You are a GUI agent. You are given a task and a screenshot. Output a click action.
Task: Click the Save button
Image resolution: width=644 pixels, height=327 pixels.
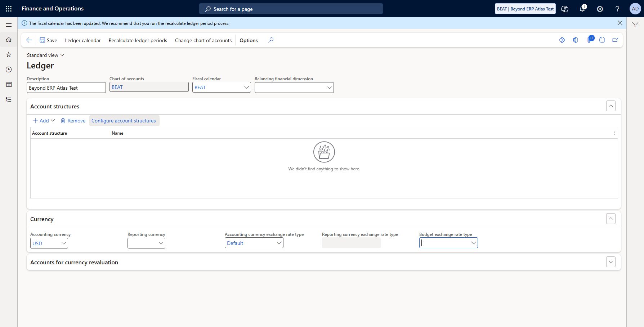click(x=48, y=40)
